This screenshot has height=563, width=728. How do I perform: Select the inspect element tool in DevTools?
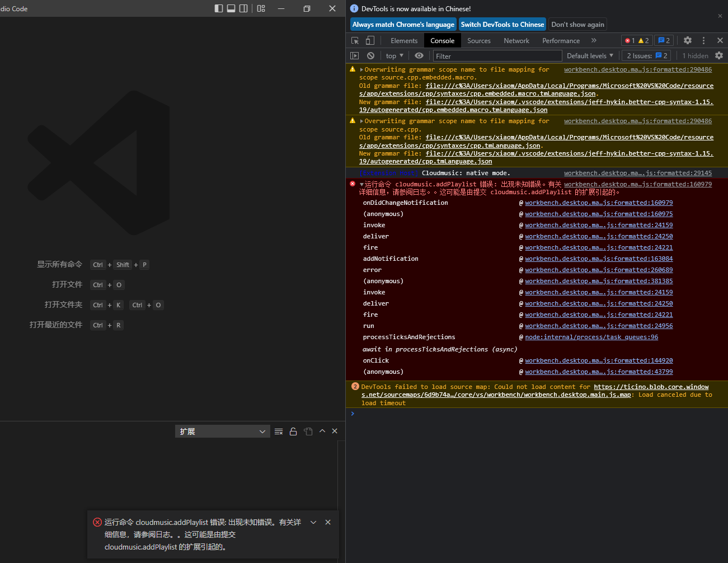pyautogui.click(x=355, y=40)
